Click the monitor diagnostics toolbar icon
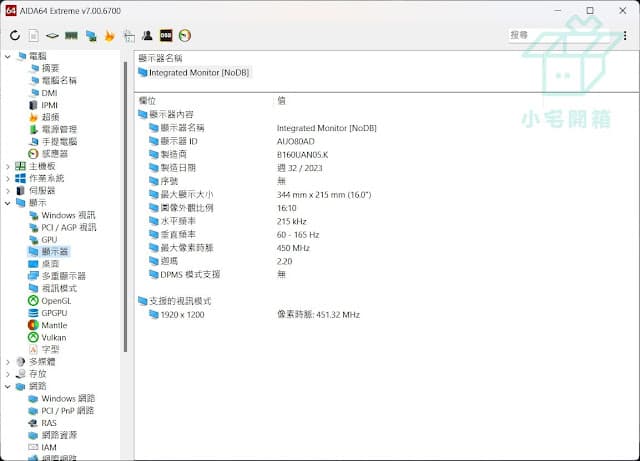This screenshot has width=640, height=461. point(91,36)
